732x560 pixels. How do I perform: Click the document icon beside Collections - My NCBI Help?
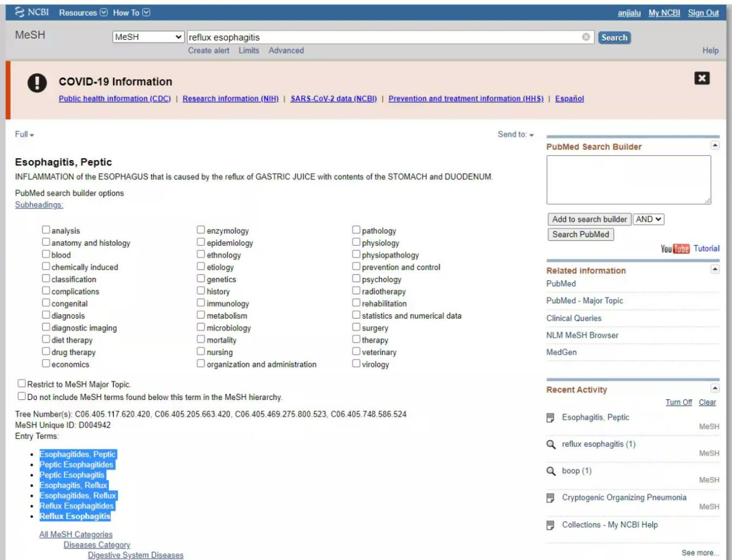(551, 526)
